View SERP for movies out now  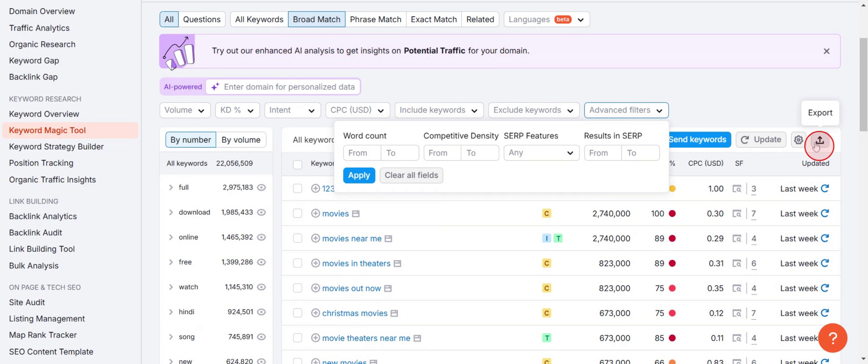(737, 288)
